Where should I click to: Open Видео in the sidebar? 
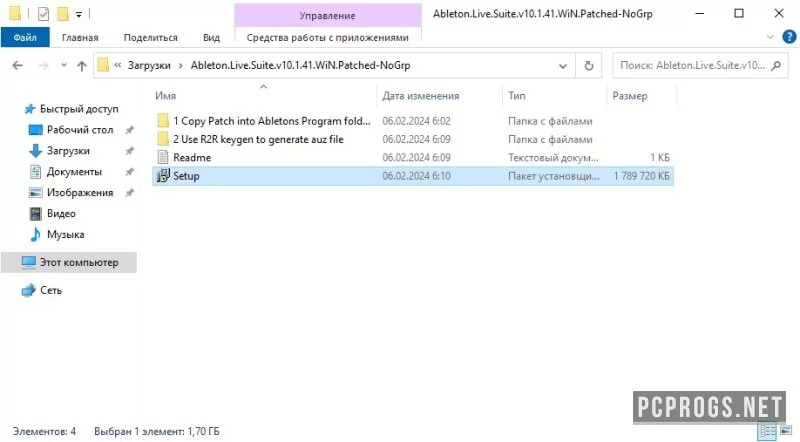click(61, 213)
